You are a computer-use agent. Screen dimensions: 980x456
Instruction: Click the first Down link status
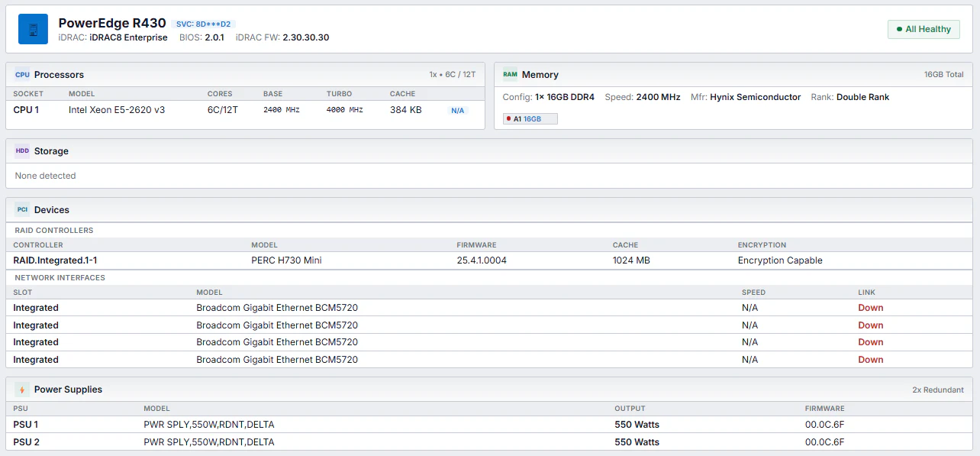coord(870,308)
